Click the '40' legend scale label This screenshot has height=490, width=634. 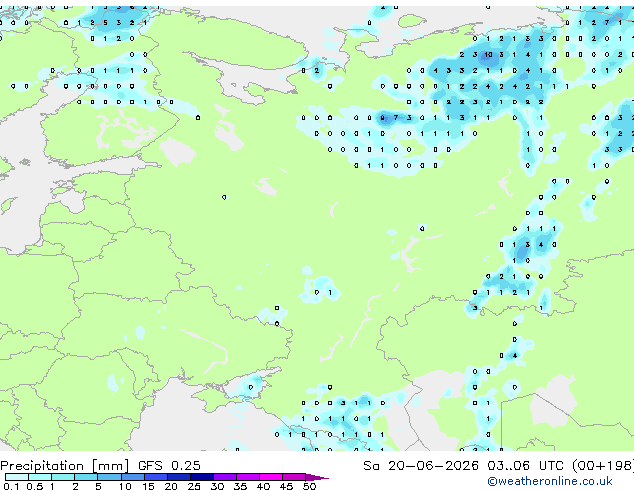click(264, 486)
